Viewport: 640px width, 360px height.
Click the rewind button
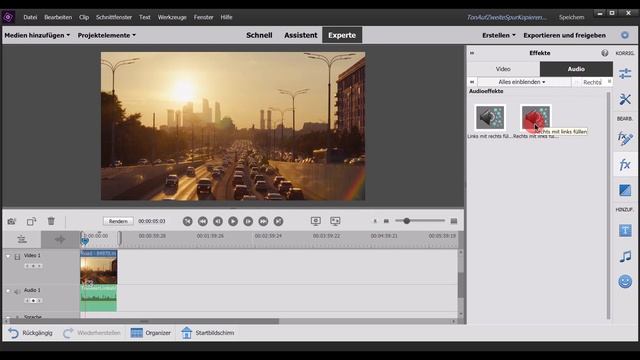coord(202,221)
